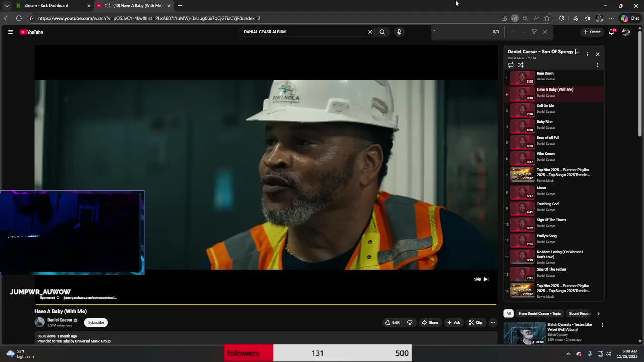Toggle playlist shuffle button
644x362 pixels.
tap(521, 65)
